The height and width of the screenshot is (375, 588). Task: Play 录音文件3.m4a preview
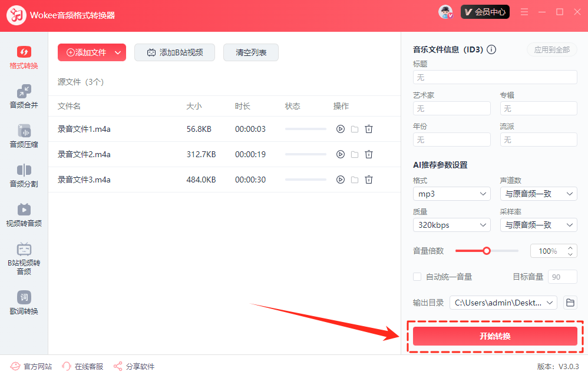340,180
